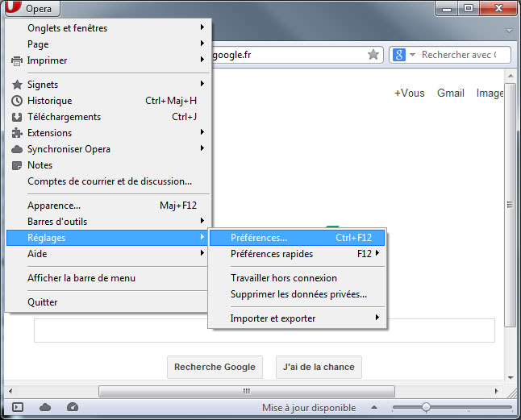Click the printer icon beside Imprimer

(x=17, y=60)
